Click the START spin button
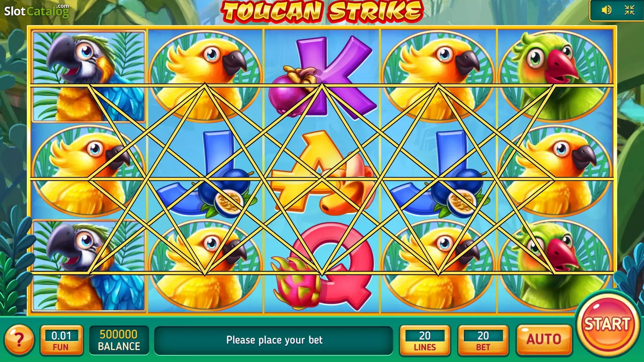 [607, 324]
